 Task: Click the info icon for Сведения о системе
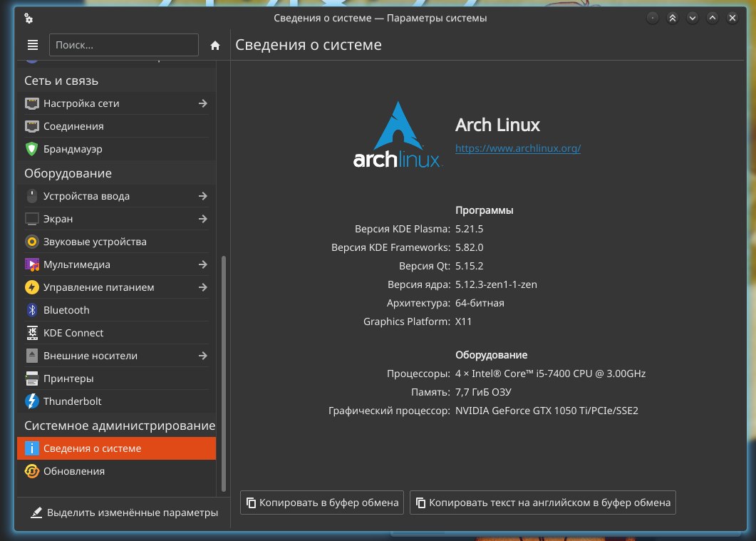[32, 448]
